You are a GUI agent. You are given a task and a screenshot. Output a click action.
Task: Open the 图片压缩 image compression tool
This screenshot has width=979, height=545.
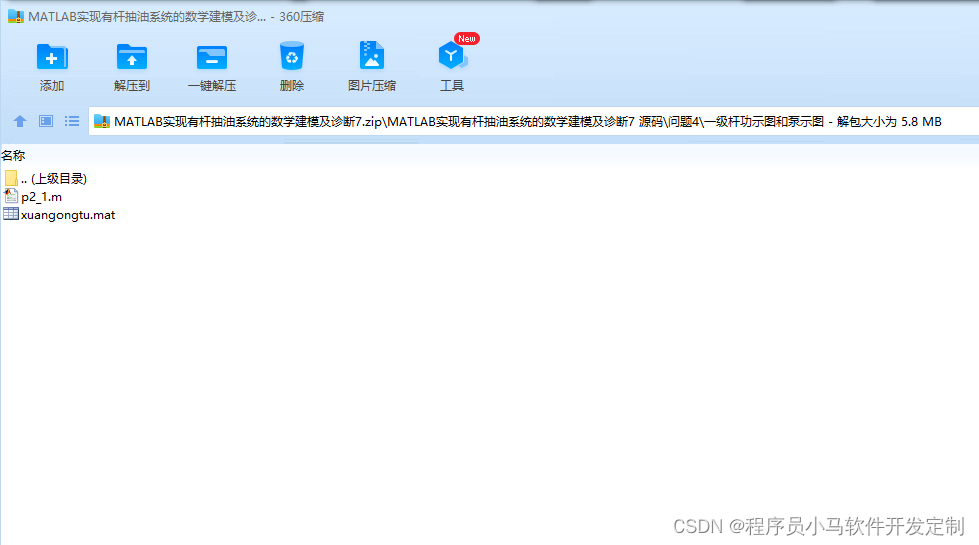click(x=371, y=67)
